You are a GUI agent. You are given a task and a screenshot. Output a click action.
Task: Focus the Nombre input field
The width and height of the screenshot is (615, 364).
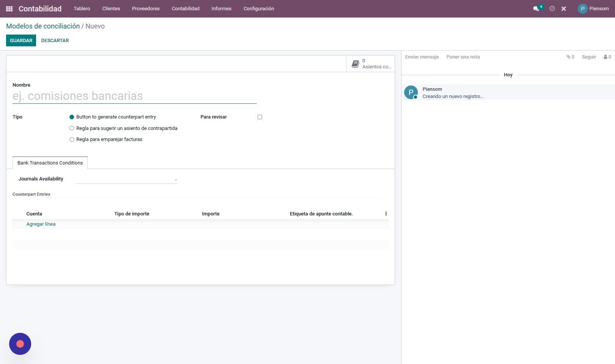(134, 96)
